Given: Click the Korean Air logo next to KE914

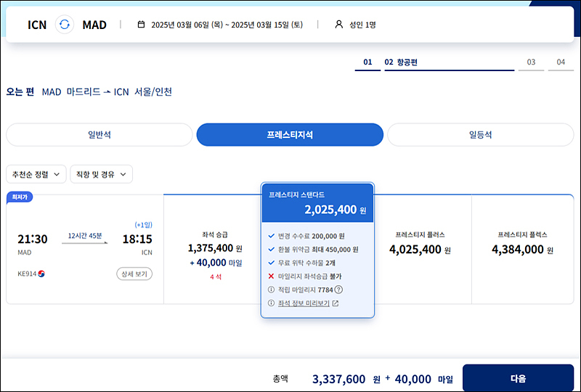Looking at the screenshot, I should 41,274.
